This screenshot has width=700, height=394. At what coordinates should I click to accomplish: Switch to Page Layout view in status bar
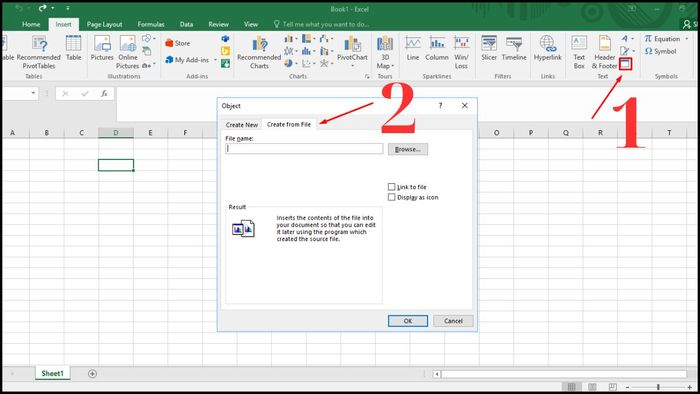pyautogui.click(x=592, y=387)
